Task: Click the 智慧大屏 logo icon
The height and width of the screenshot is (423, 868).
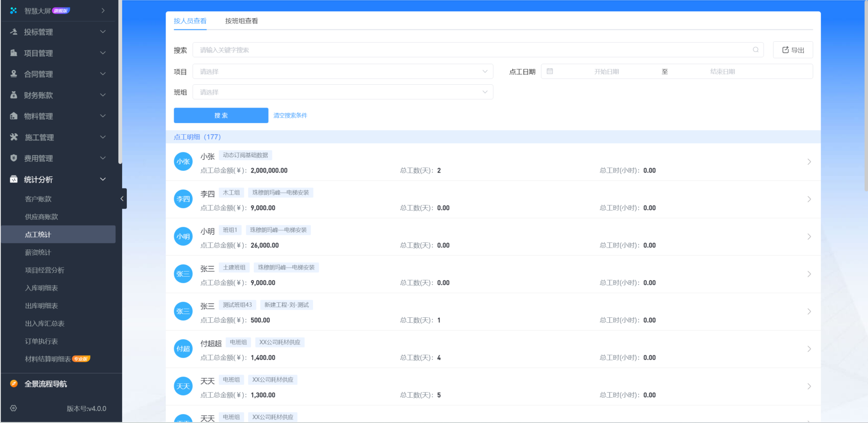Action: click(14, 10)
